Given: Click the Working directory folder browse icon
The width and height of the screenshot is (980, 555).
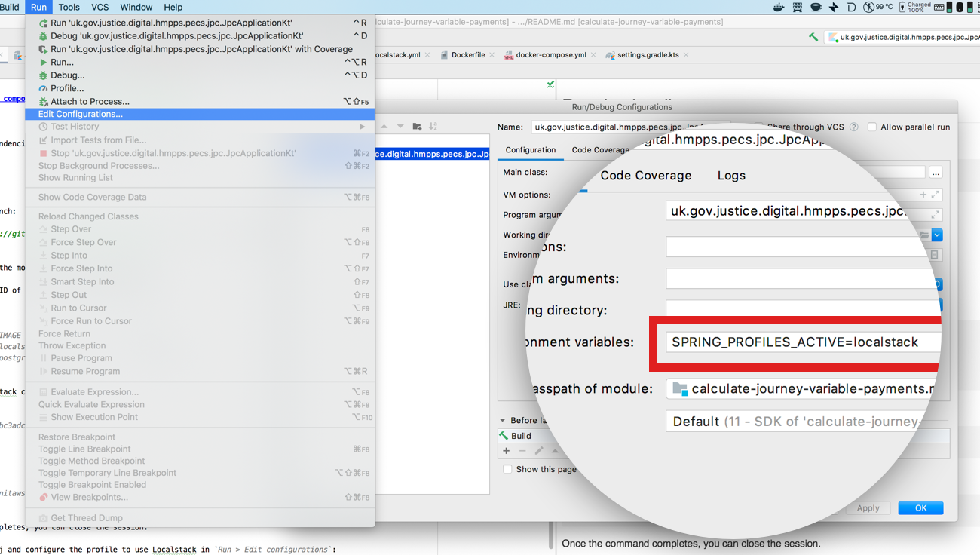Looking at the screenshot, I should pyautogui.click(x=924, y=235).
